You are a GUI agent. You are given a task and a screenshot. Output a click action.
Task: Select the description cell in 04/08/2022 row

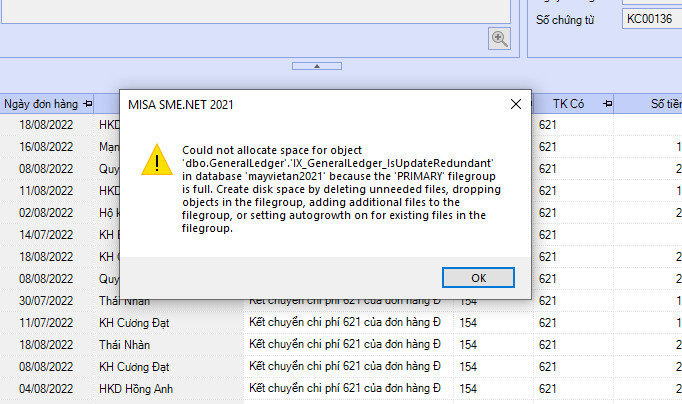pyautogui.click(x=348, y=388)
